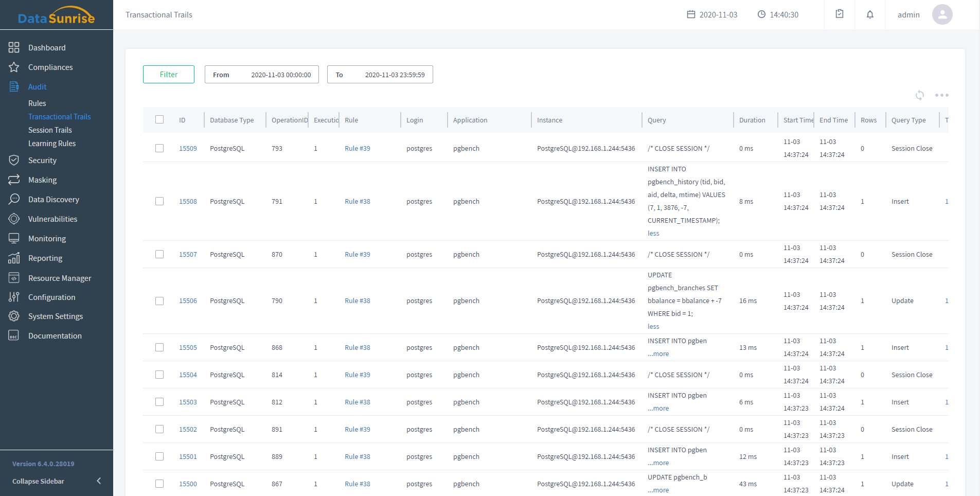Viewport: 980px width, 496px height.
Task: Collapse query text with 'less' in row 15508
Action: point(653,234)
